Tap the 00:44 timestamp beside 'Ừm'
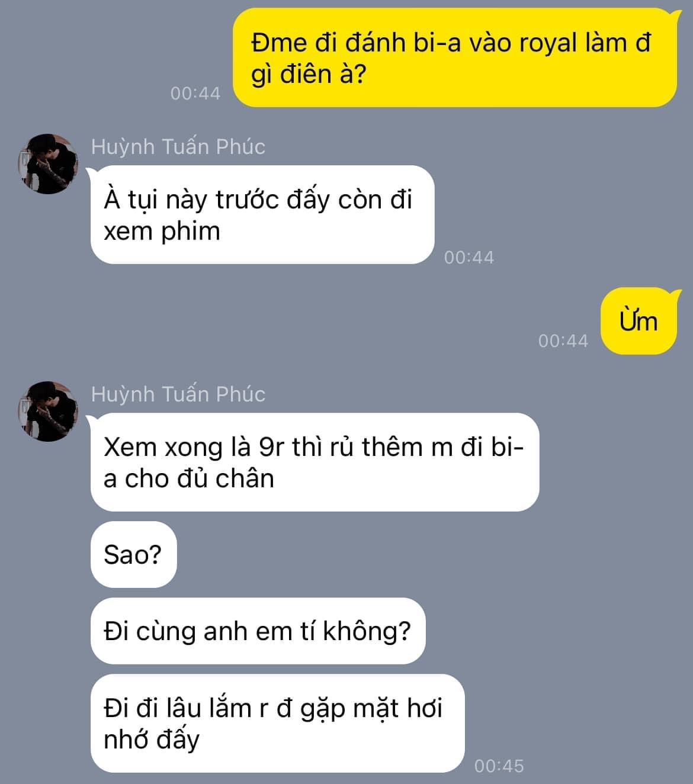This screenshot has height=784, width=693. (x=563, y=341)
